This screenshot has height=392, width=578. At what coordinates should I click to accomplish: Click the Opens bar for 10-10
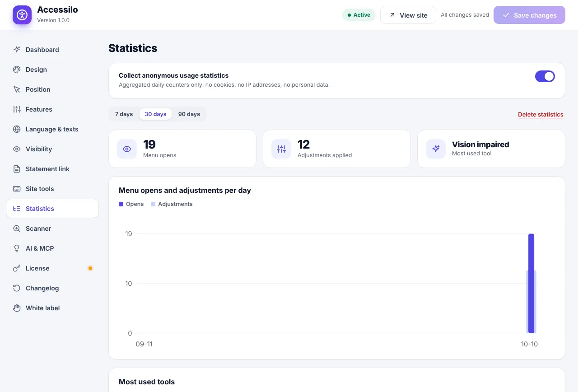coord(531,283)
